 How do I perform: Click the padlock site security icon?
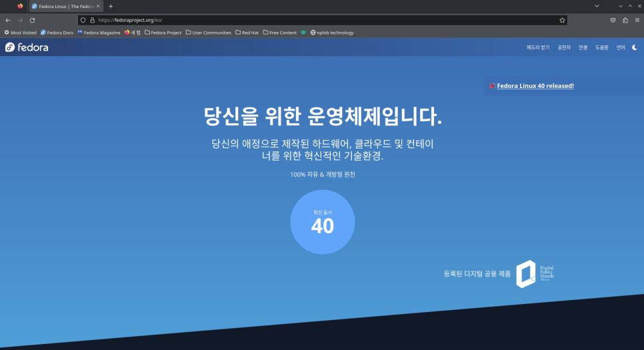coord(93,20)
